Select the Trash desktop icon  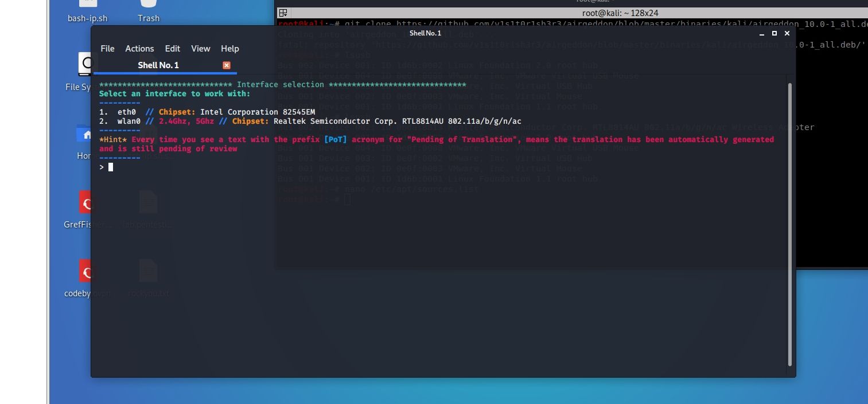pos(149,11)
